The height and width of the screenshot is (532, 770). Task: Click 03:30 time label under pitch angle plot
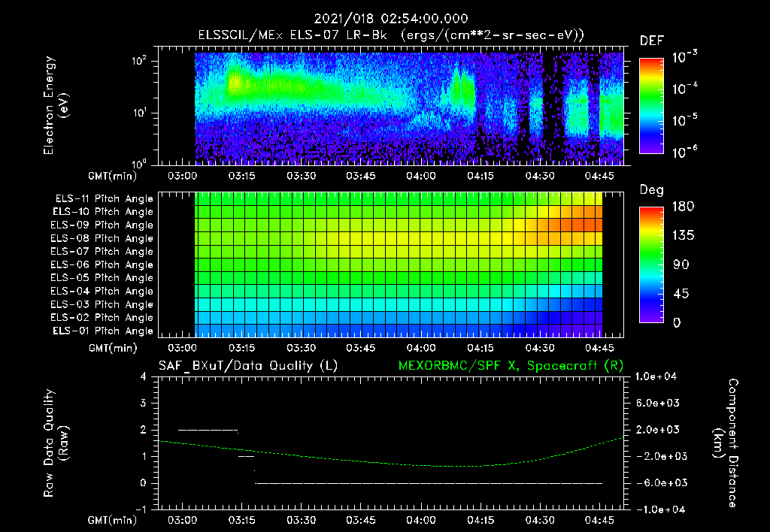[301, 348]
